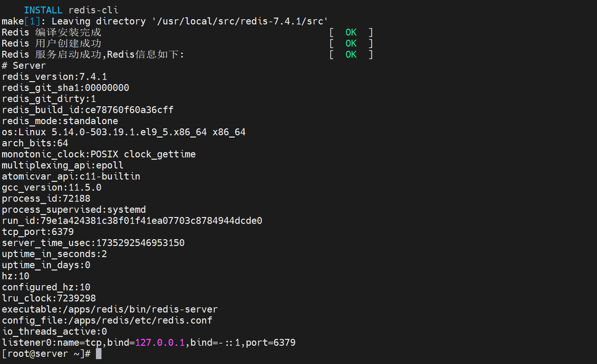Click the process_supervised:systemd line
The height and width of the screenshot is (364, 597).
pos(74,210)
